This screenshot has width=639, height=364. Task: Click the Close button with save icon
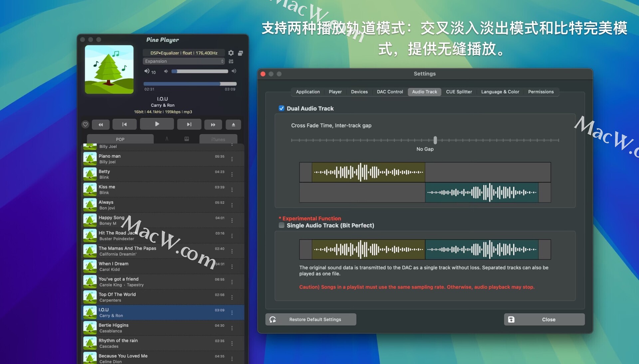pos(544,319)
